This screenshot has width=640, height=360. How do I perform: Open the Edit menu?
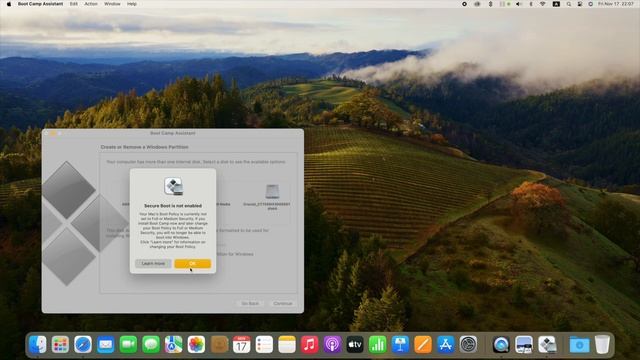(x=73, y=4)
